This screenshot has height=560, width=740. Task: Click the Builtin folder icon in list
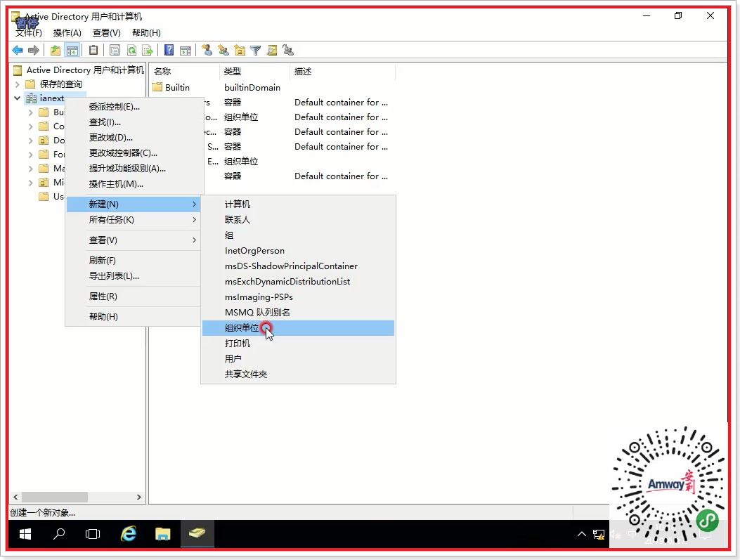[157, 87]
